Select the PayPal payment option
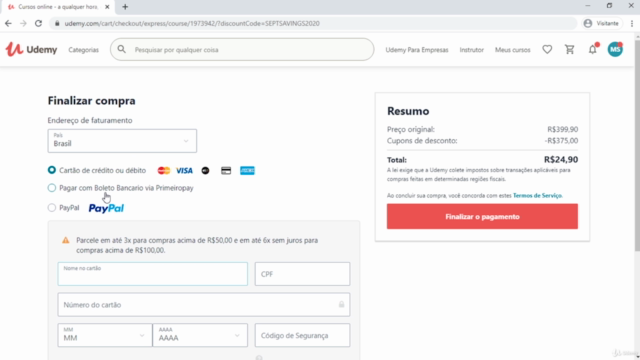Screen dimensions: 640x360 coord(51,208)
